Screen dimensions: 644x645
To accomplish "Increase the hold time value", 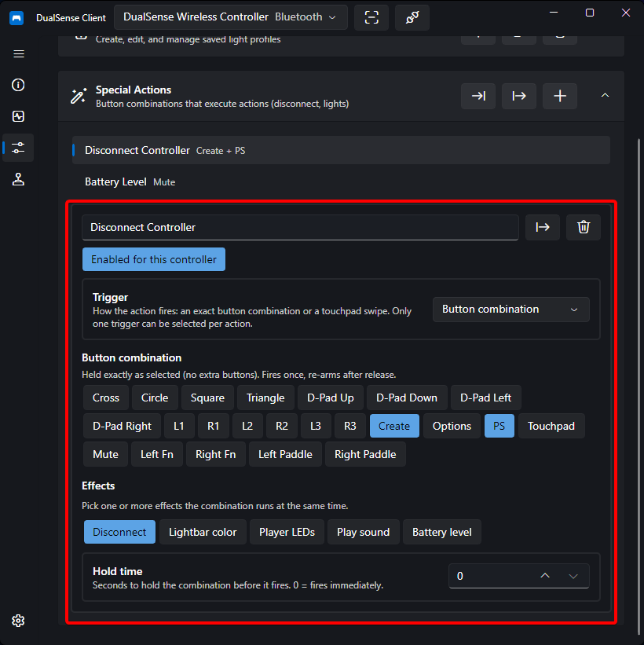I will coord(545,576).
